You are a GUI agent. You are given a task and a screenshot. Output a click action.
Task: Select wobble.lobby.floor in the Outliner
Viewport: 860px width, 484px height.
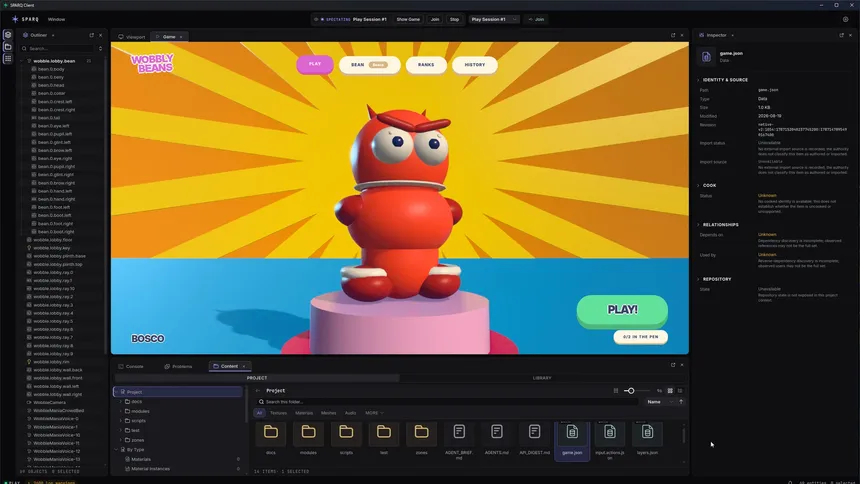53,240
